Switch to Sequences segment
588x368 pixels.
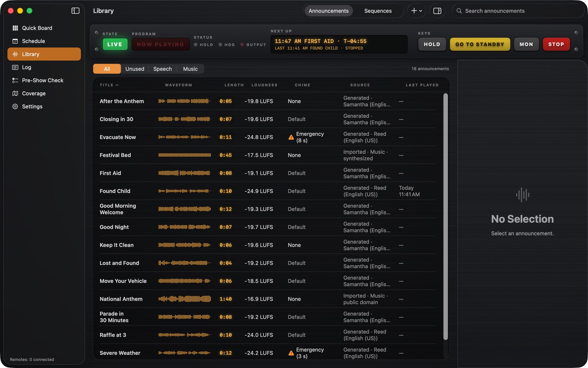(378, 11)
